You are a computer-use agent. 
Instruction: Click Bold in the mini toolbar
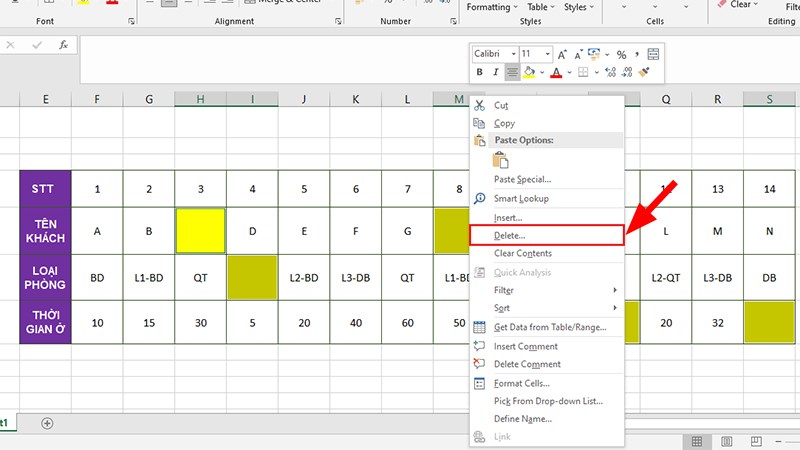tap(481, 73)
